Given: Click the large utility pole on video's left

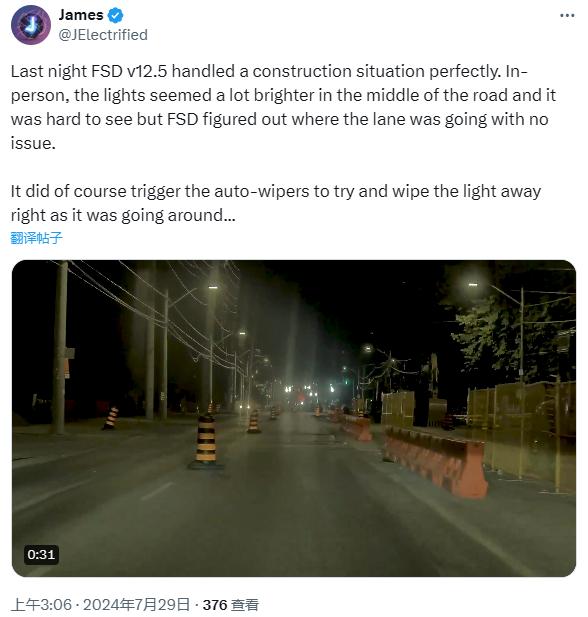Looking at the screenshot, I should click(x=60, y=347).
